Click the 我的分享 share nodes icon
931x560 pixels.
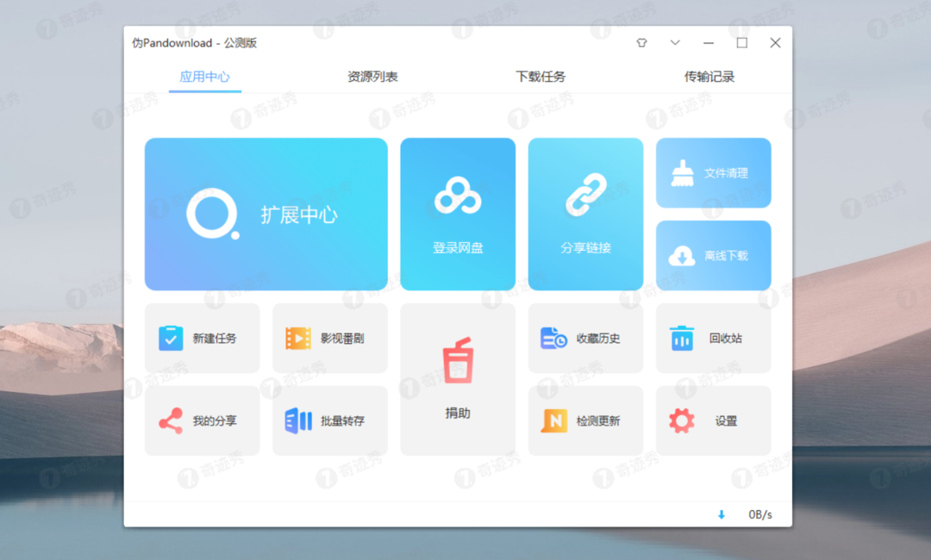click(x=171, y=420)
